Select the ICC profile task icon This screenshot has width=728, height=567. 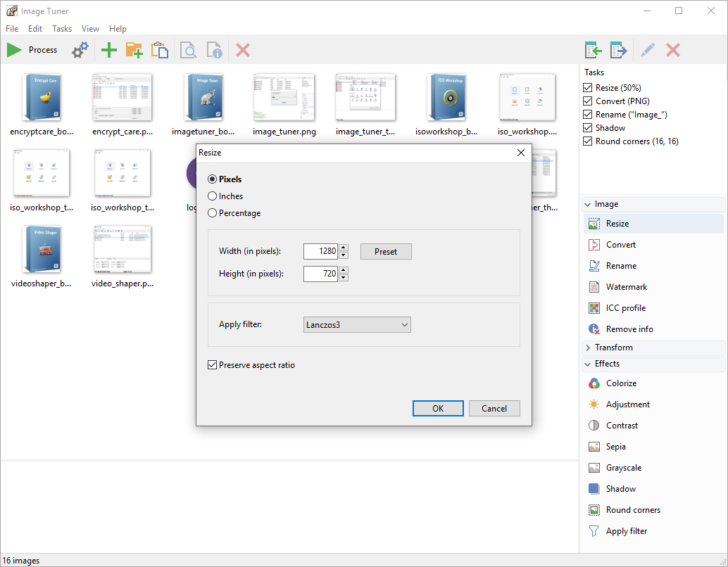[x=594, y=308]
